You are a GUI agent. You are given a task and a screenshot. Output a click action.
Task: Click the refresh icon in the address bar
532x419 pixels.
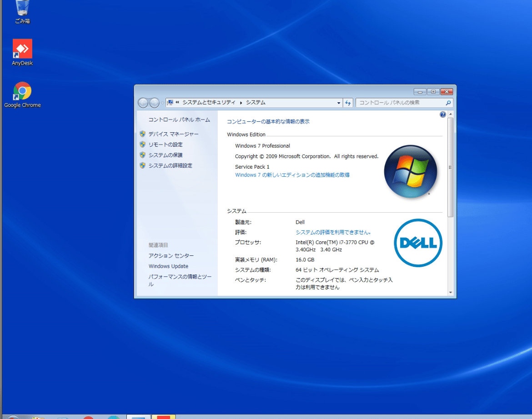click(x=348, y=103)
